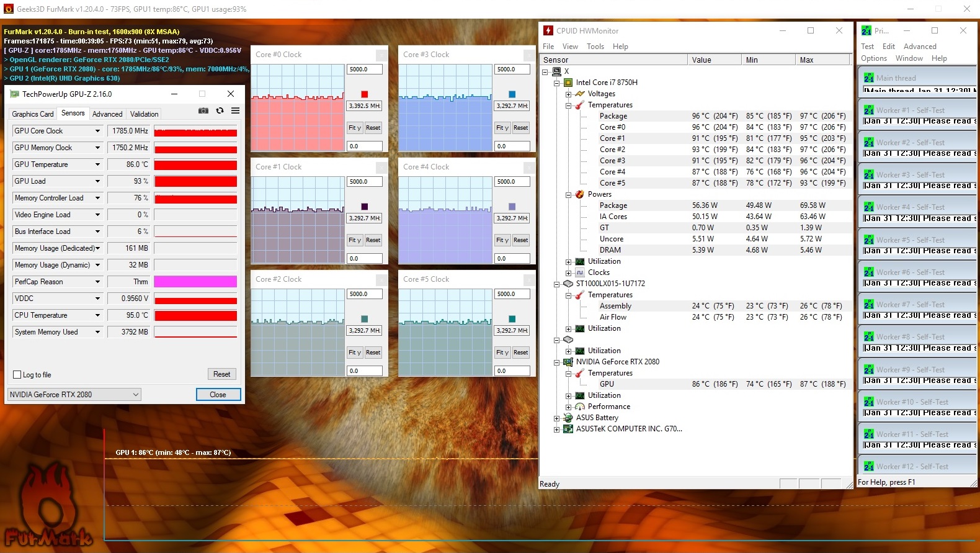Screen dimensions: 980x553
Task: Click the TechPowerUp GPU-Z title bar icon
Action: point(15,94)
